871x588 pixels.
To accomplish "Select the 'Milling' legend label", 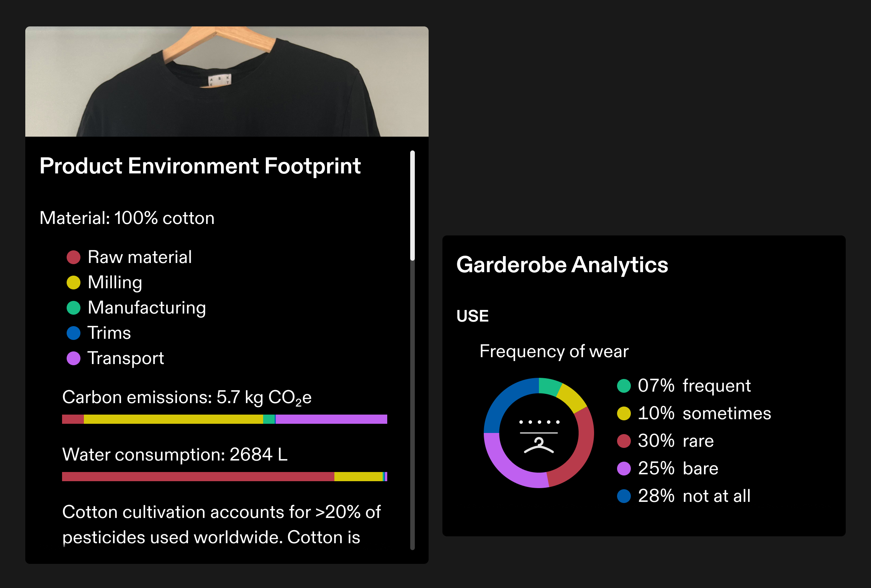I will (x=115, y=283).
